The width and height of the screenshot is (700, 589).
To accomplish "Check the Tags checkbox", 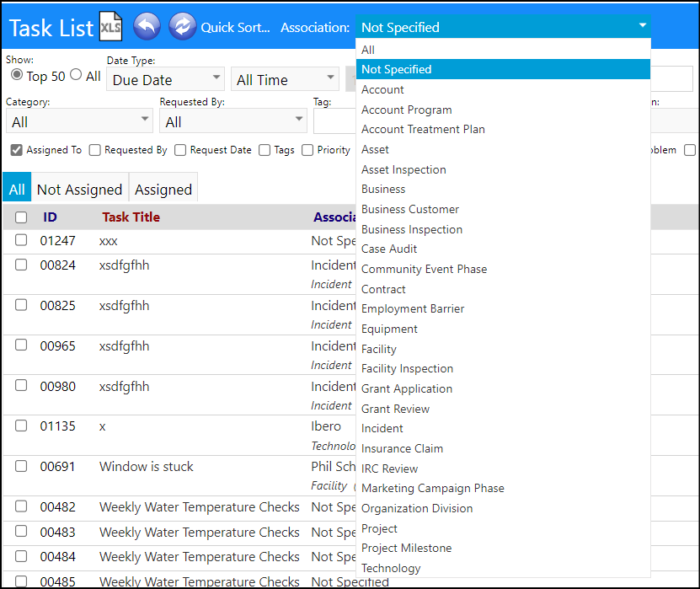I will tap(265, 150).
